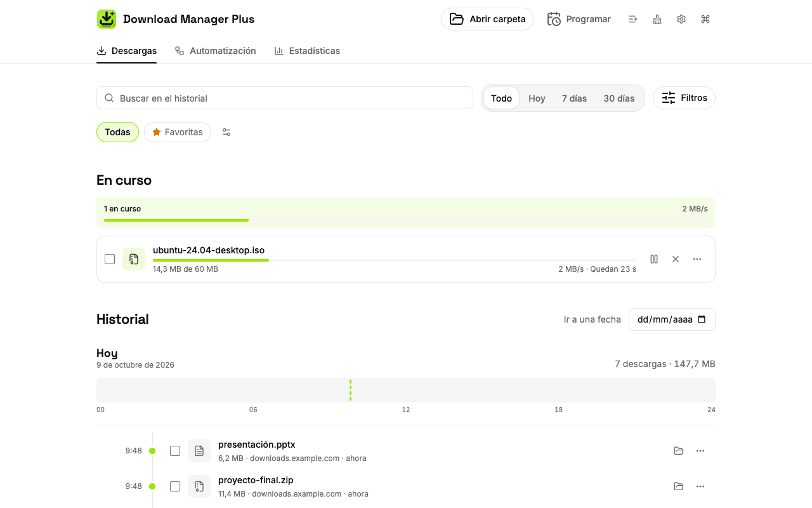
Task: Open the Programar scheduler
Action: point(579,19)
